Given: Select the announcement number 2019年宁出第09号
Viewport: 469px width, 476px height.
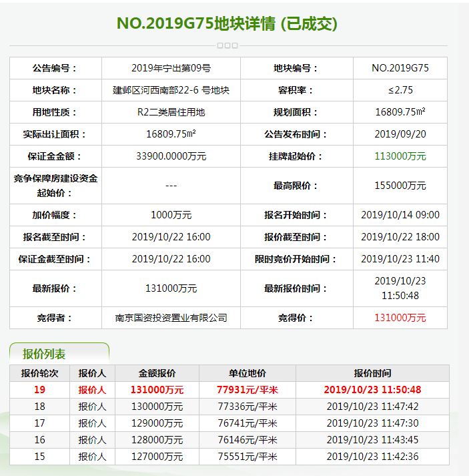Looking at the screenshot, I should (171, 68).
